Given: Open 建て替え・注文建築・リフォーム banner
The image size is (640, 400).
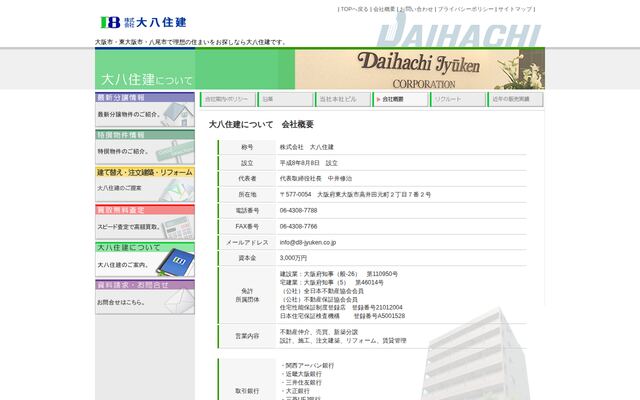Looking at the screenshot, I should point(145,184).
